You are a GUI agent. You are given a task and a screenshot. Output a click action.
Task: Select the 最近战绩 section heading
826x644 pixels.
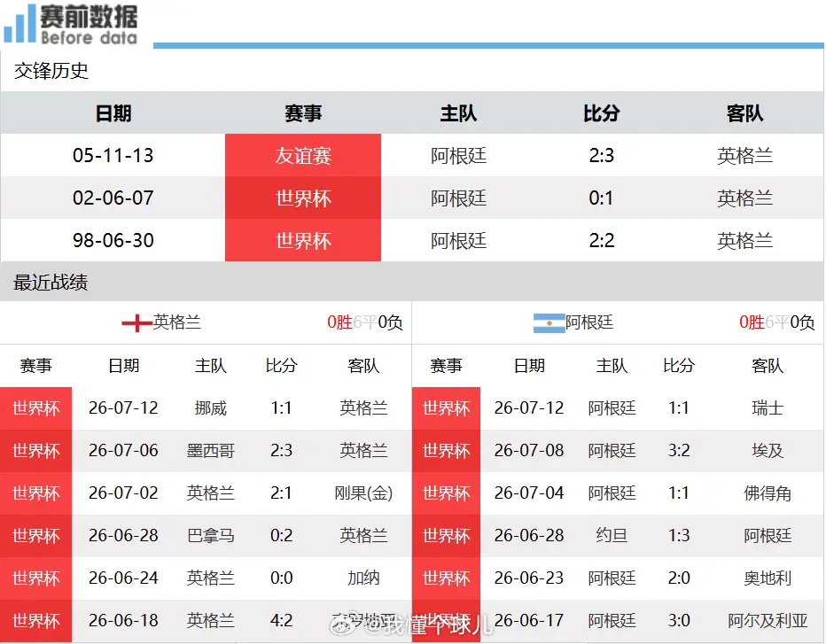pyautogui.click(x=51, y=283)
